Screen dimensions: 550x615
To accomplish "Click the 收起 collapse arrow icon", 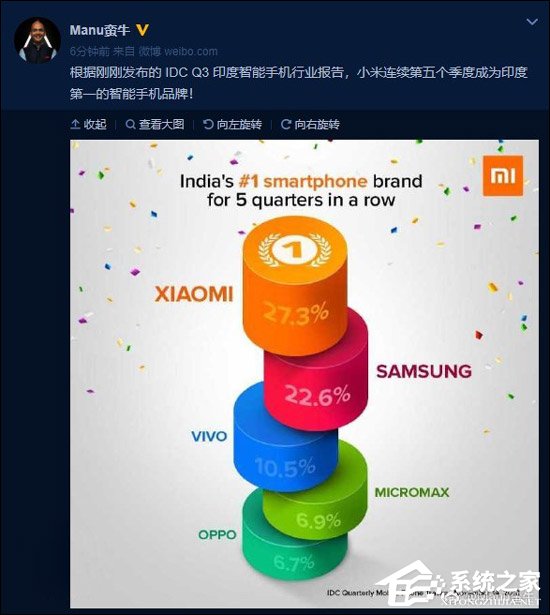I will [75, 124].
